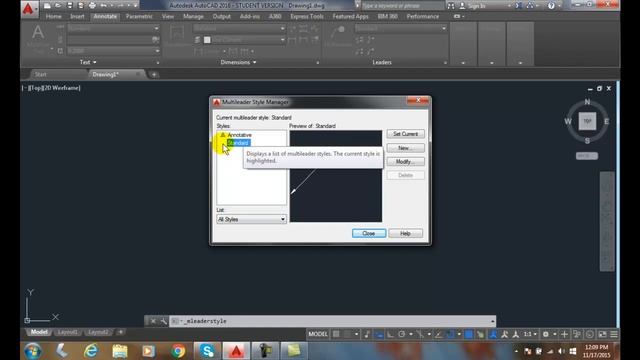640x360 pixels.
Task: Select the Standard style in Styles list
Action: tap(238, 143)
